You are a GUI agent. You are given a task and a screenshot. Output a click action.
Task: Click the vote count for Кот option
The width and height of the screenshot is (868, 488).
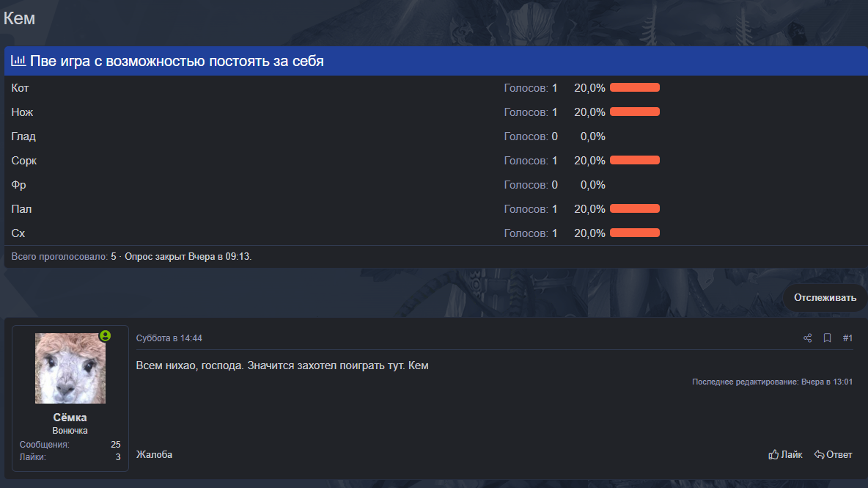coord(554,88)
